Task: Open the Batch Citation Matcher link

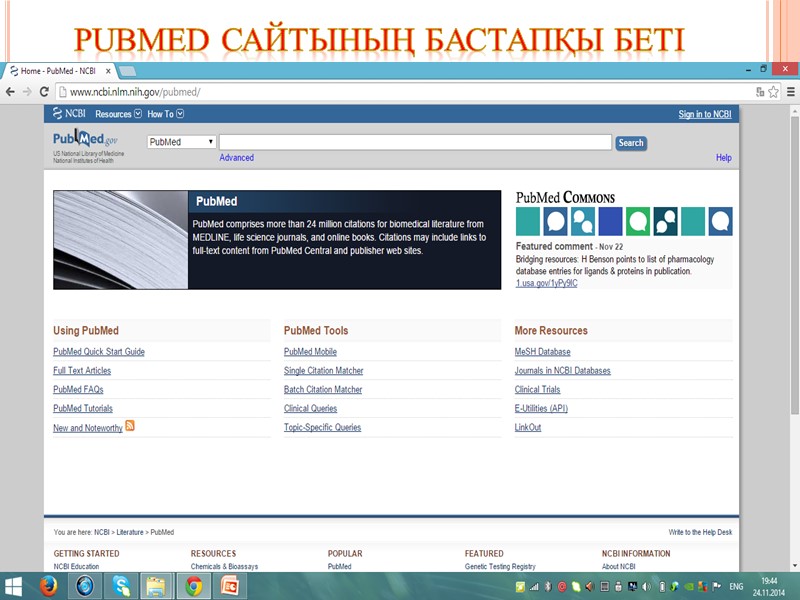Action: coord(323,389)
